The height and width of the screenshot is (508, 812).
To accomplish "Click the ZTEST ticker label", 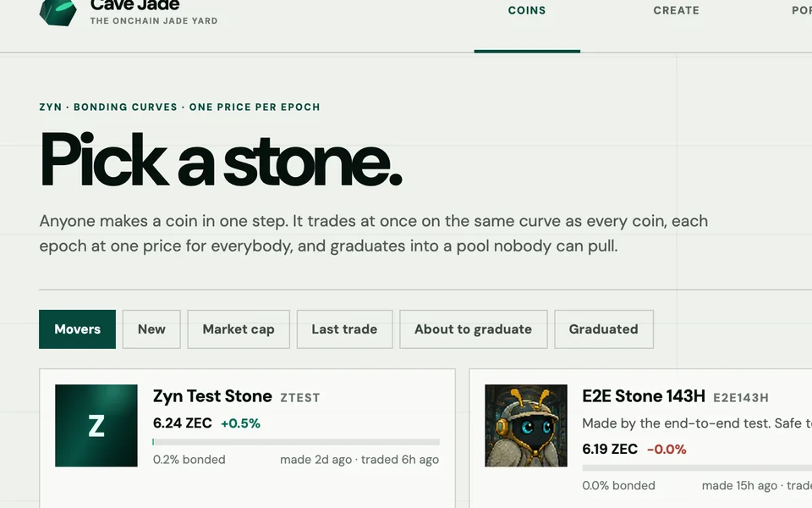I will click(300, 398).
